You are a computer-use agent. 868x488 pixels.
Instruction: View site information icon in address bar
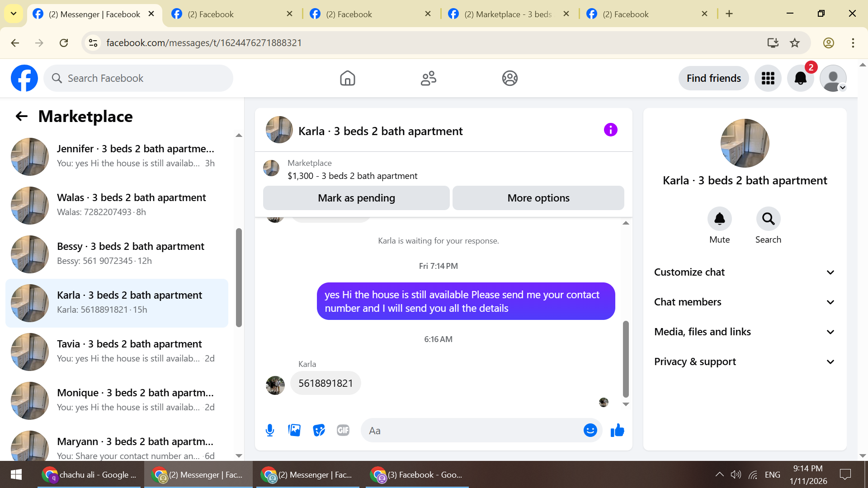tap(93, 43)
